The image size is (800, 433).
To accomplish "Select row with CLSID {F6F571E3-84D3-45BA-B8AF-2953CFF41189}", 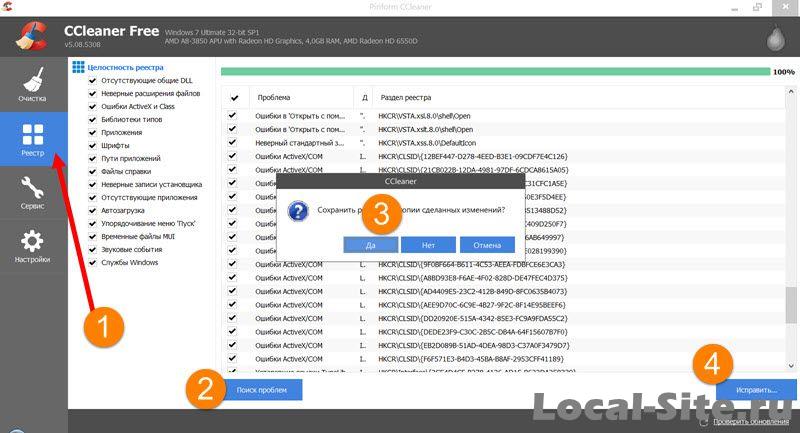I will click(x=504, y=359).
